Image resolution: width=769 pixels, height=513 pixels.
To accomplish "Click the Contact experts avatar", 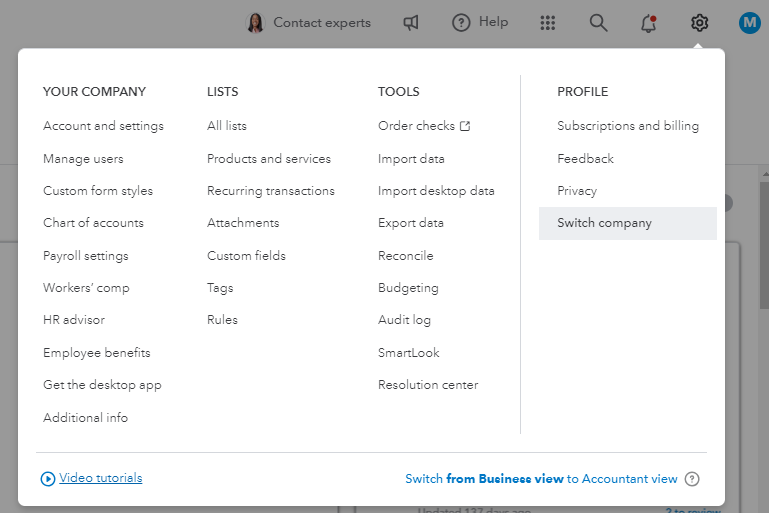I will click(x=256, y=22).
